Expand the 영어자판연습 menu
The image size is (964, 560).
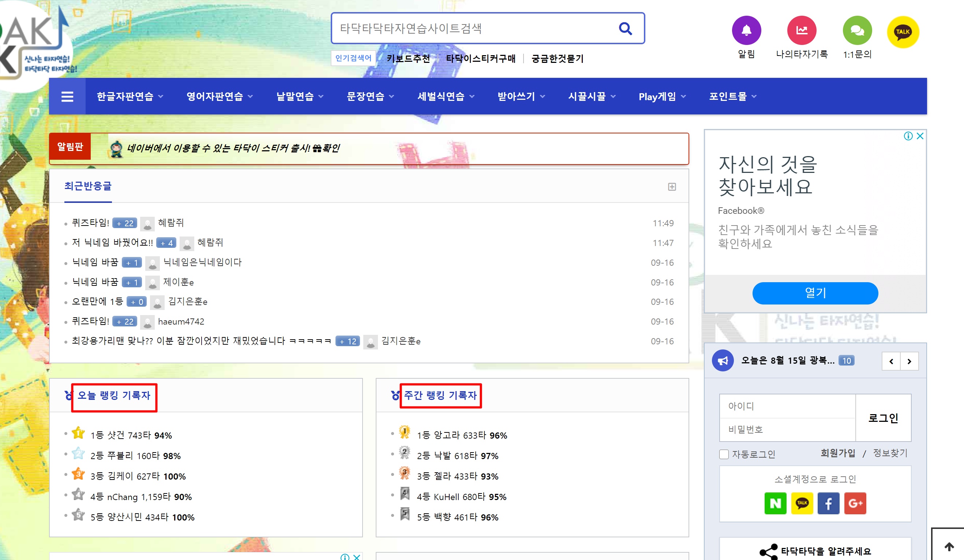coord(220,97)
